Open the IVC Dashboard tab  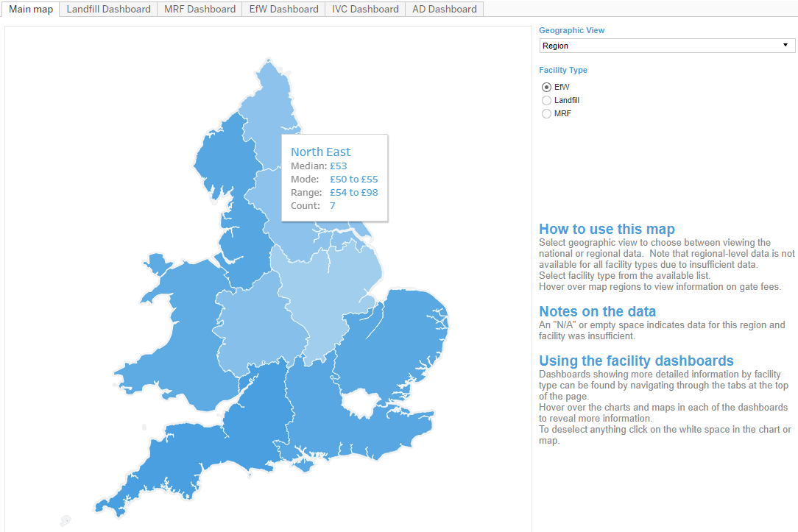(364, 10)
